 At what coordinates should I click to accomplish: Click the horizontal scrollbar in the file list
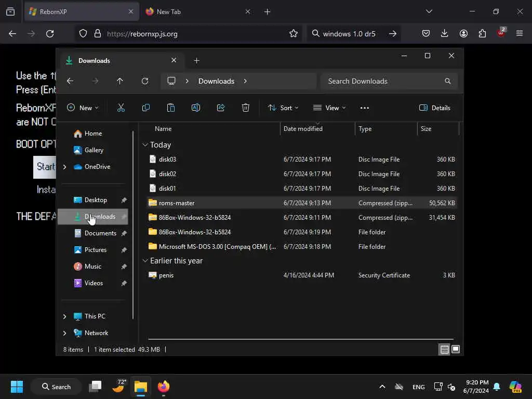point(301,339)
